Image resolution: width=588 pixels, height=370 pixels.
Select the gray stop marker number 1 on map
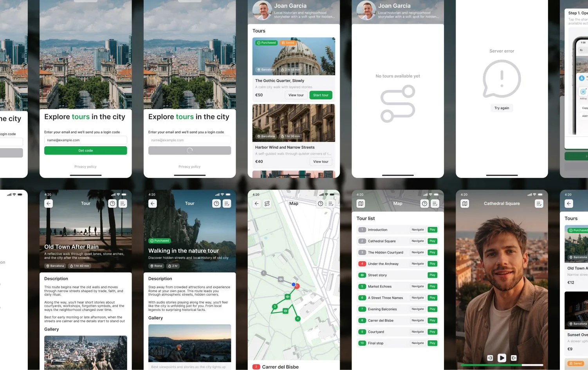tap(264, 273)
